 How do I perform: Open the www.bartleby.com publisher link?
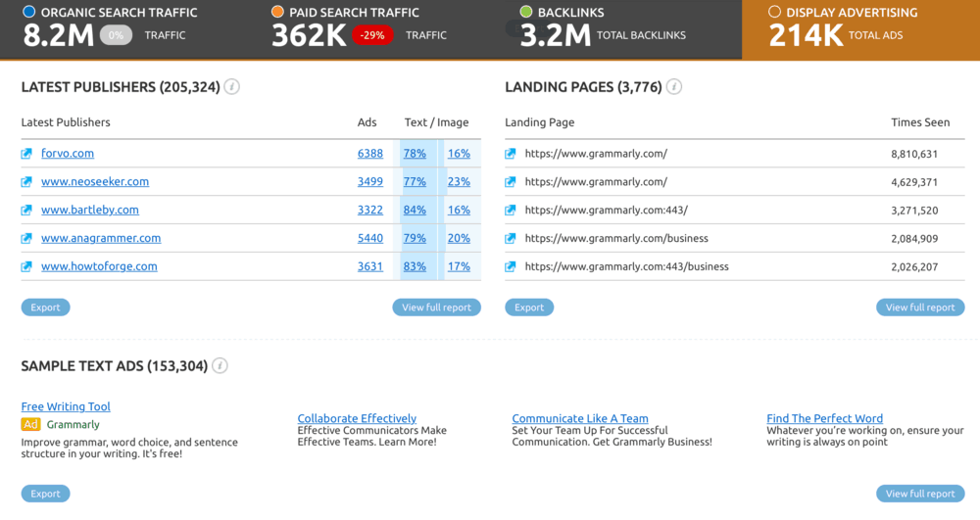click(90, 210)
